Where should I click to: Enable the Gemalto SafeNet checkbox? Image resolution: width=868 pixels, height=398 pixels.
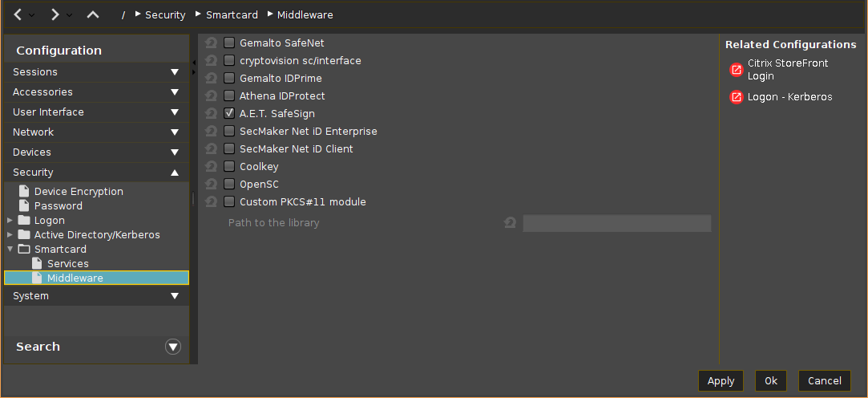point(229,43)
